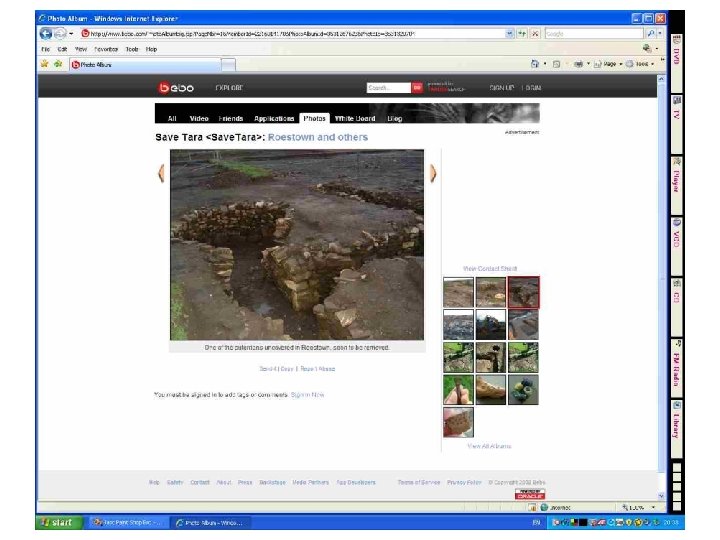Image resolution: width=720 pixels, height=540 pixels.
Task: Click the Privacy Policy footer link
Action: pos(464,483)
